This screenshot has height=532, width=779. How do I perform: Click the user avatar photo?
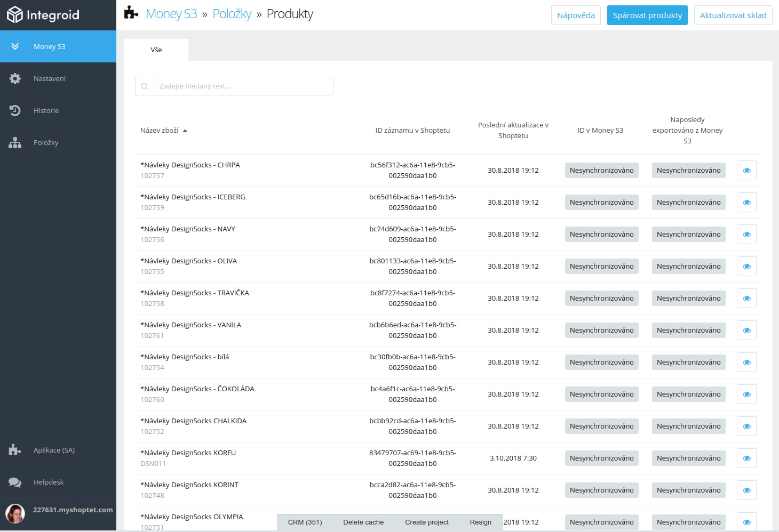(x=15, y=513)
